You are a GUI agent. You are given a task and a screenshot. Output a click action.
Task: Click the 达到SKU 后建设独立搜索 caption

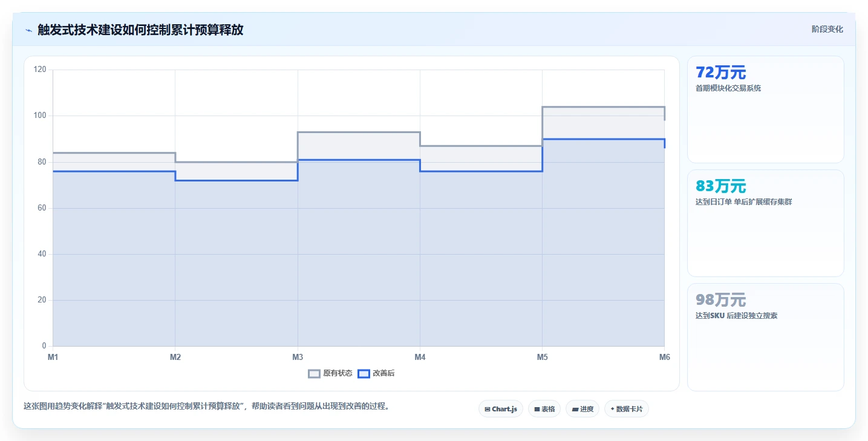[x=736, y=316]
